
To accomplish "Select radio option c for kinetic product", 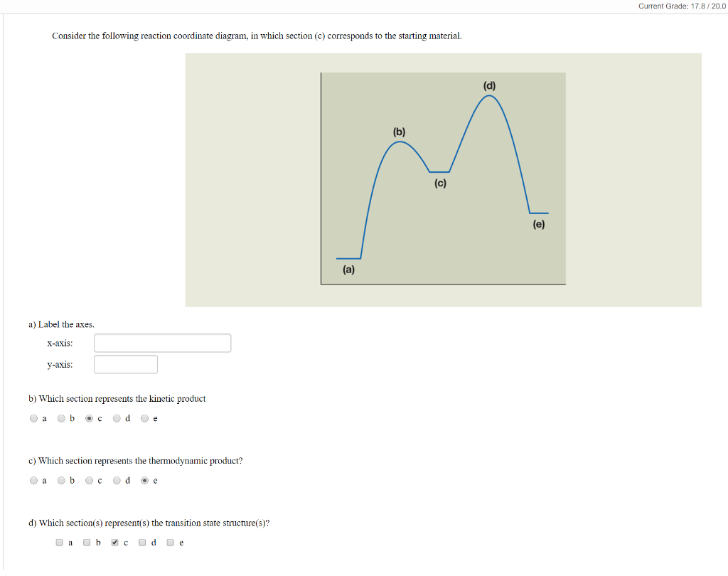I will coord(89,418).
